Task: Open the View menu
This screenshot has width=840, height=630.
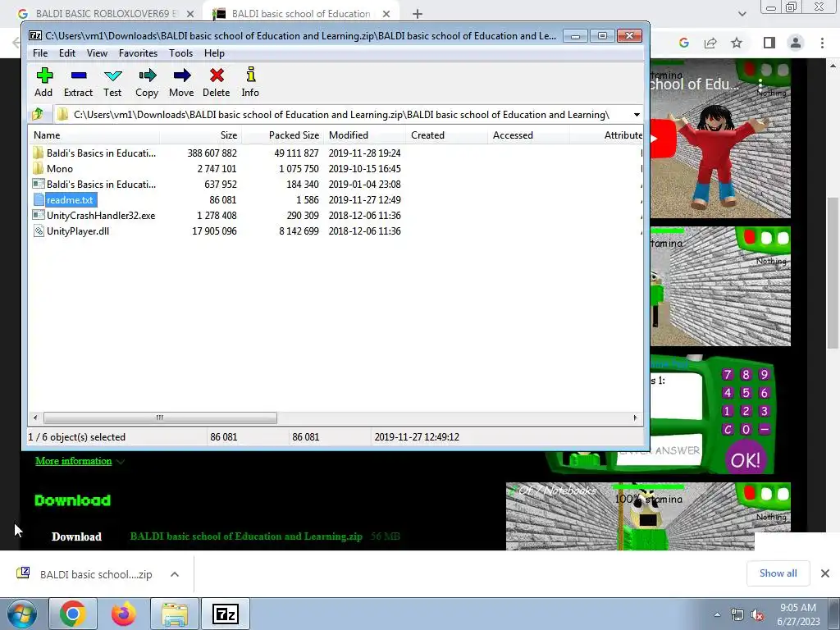Action: click(97, 53)
